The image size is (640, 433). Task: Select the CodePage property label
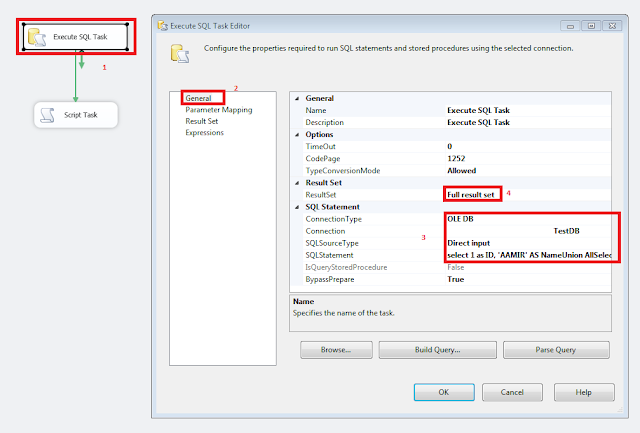[322, 159]
